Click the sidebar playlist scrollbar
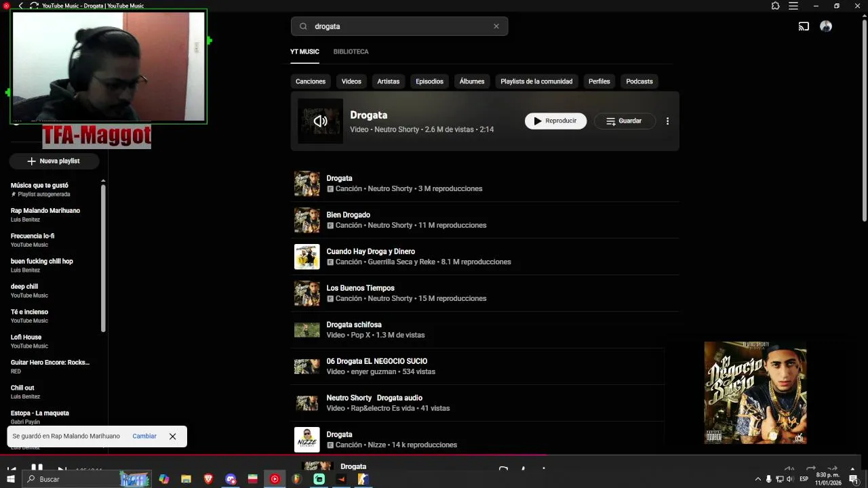868x488 pixels. point(103,258)
